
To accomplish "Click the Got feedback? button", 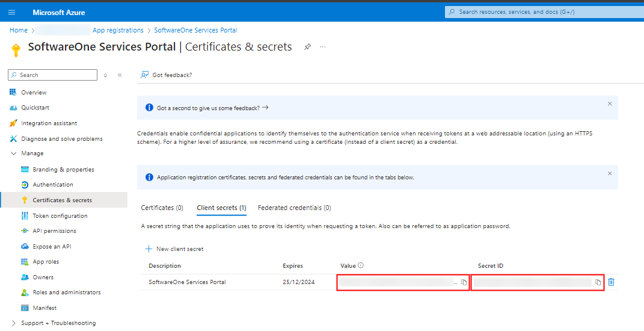I will click(166, 75).
